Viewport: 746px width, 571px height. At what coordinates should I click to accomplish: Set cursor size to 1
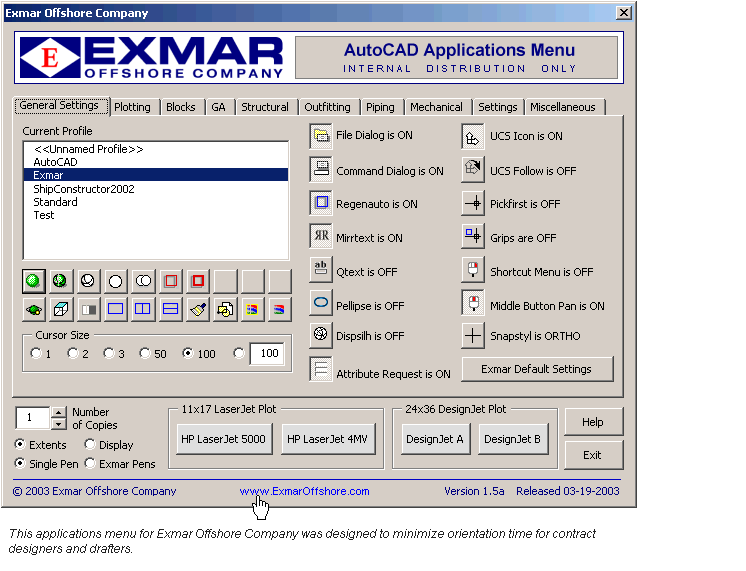point(36,353)
